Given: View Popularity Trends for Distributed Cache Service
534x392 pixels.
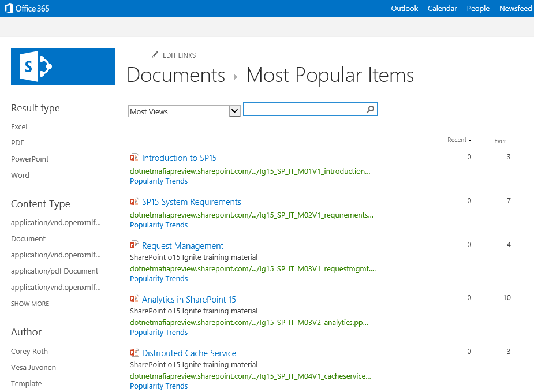Looking at the screenshot, I should coord(159,386).
